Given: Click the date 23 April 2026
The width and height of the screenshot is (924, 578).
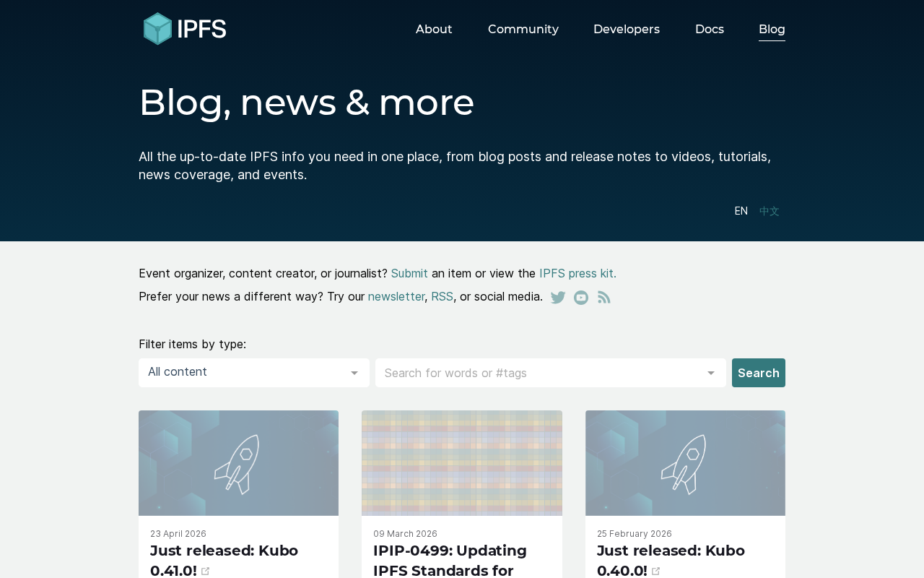Looking at the screenshot, I should click(x=178, y=534).
